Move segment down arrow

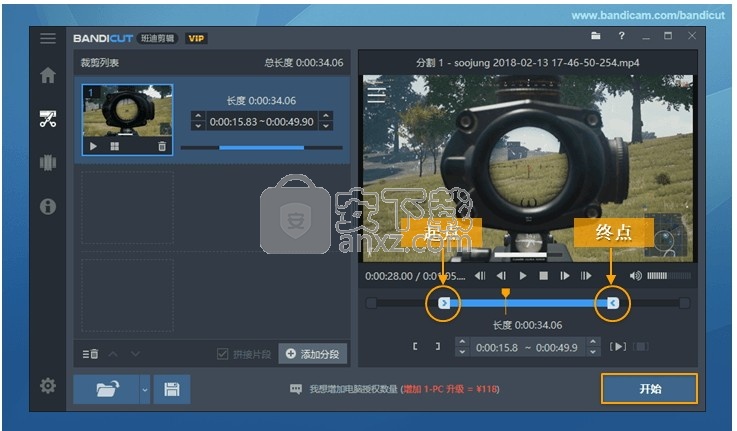click(x=135, y=353)
